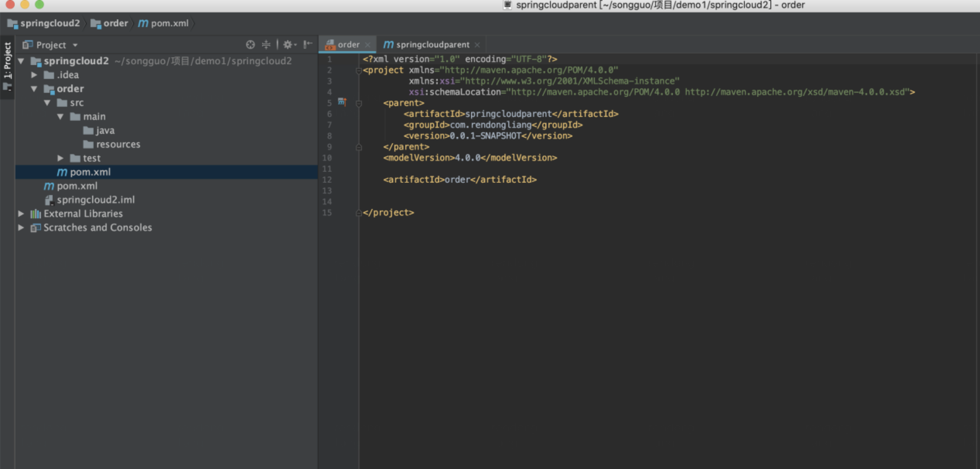Image resolution: width=980 pixels, height=469 pixels.
Task: Switch to the order editor tab
Action: (x=348, y=44)
